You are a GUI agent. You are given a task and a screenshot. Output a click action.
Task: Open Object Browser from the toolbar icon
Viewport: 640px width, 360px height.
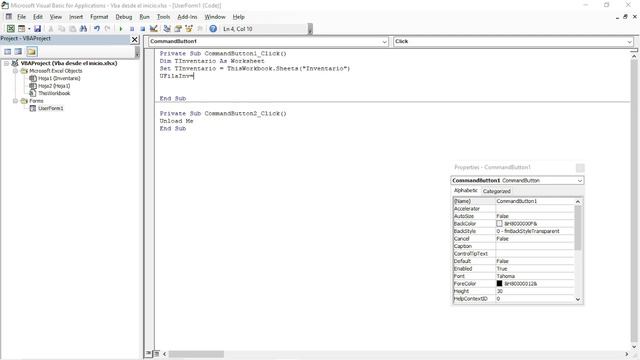189,29
